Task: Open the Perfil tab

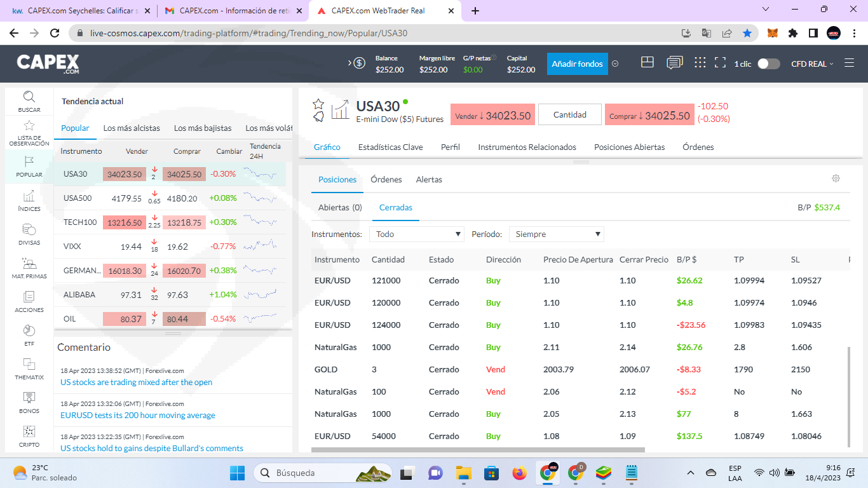Action: 451,147
